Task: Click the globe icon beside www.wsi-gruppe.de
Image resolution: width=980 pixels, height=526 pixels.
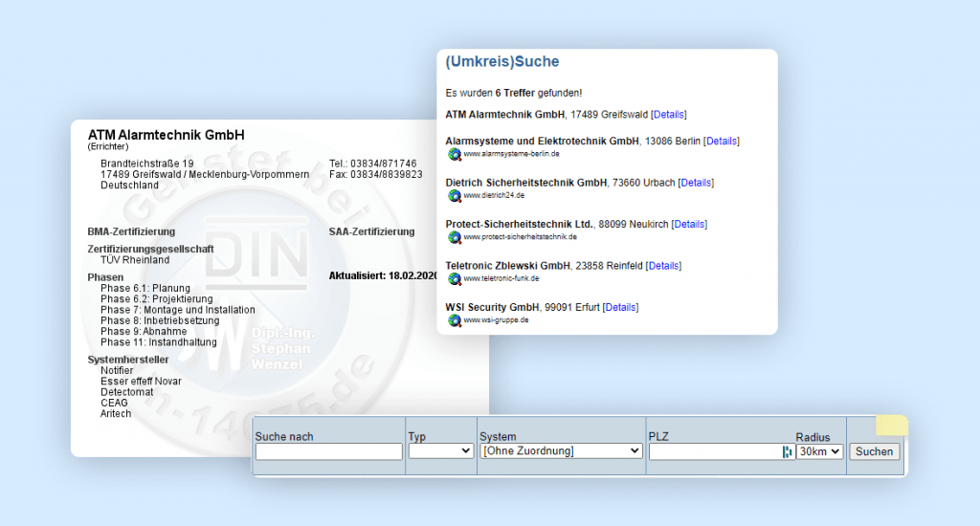Action: click(455, 320)
